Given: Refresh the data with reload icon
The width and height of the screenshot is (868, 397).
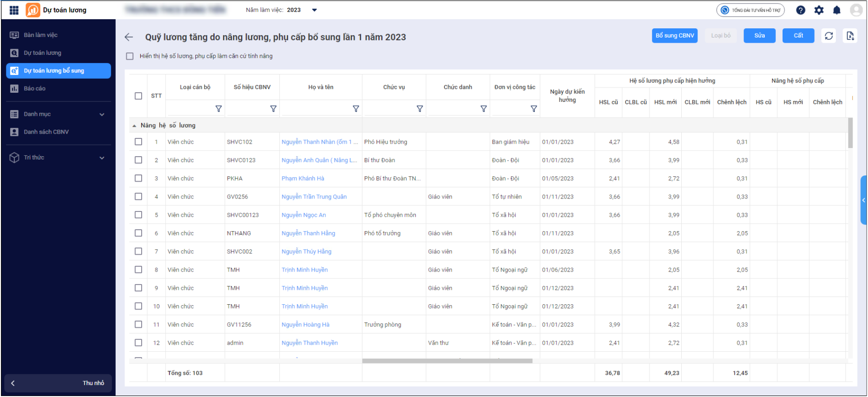Looking at the screenshot, I should [829, 36].
